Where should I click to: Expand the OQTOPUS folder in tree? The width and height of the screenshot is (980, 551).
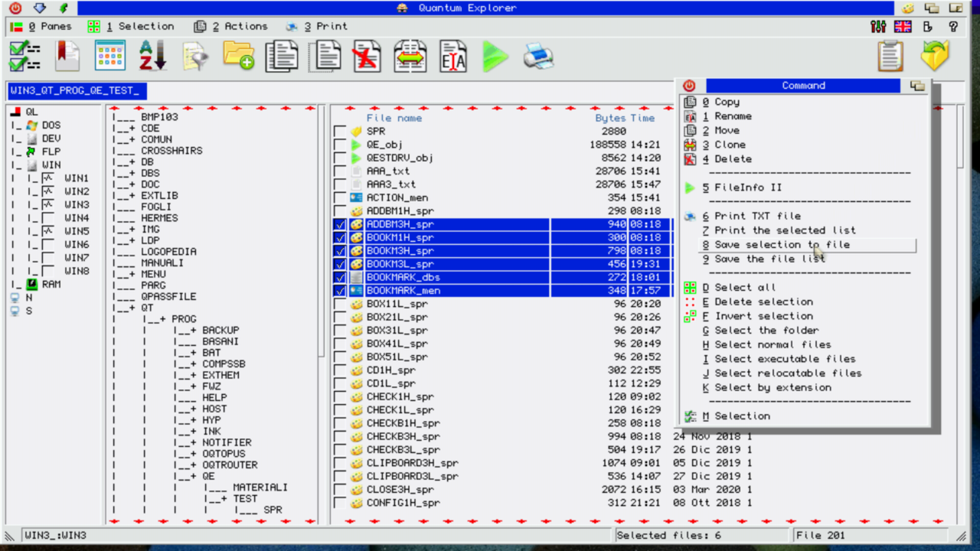(x=194, y=454)
